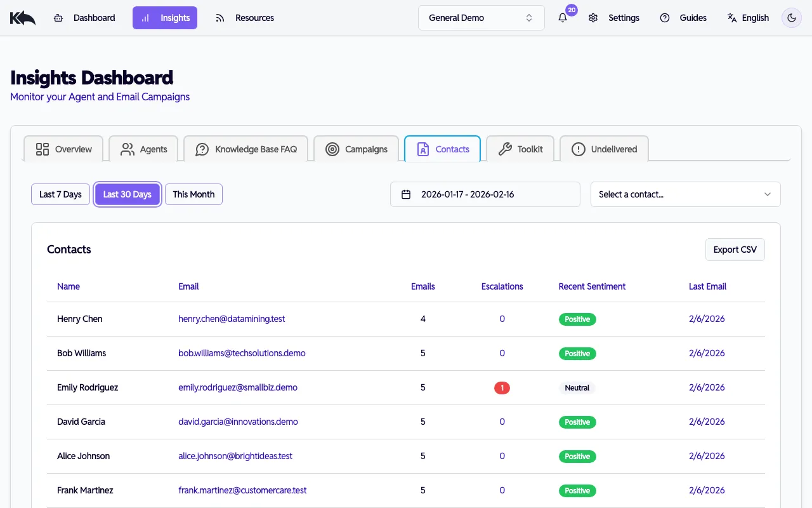Click the Undelivered warning icon
This screenshot has width=812, height=508.
point(578,149)
